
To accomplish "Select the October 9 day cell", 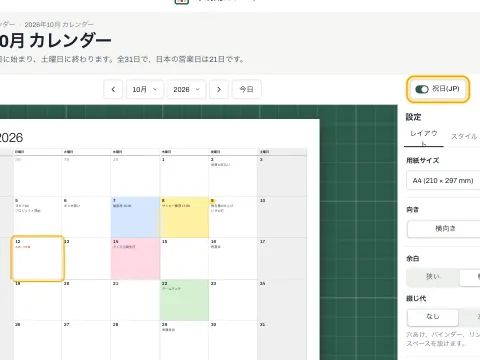I will pyautogui.click(x=233, y=217).
